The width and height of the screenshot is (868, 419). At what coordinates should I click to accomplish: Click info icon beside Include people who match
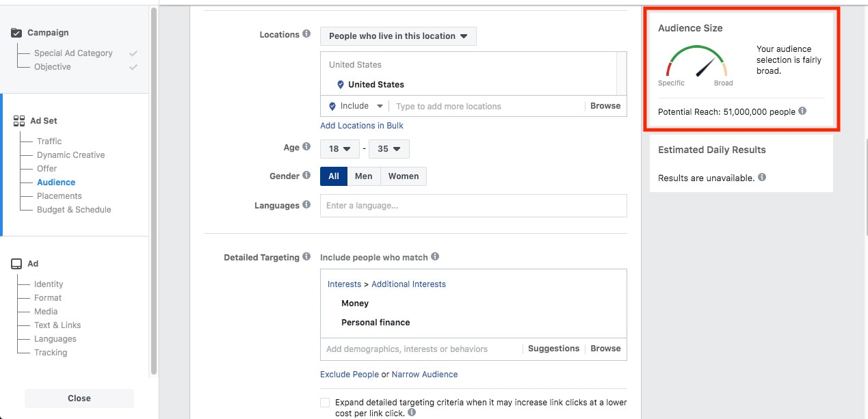(x=435, y=256)
